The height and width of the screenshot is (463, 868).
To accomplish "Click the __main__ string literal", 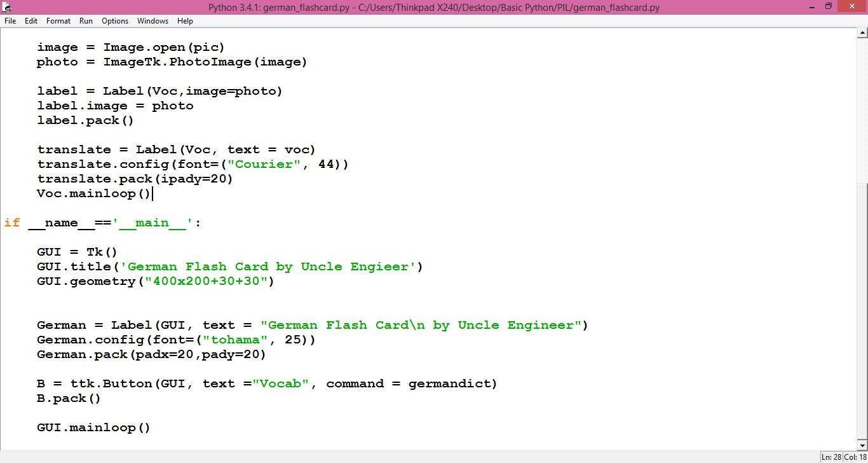I will point(153,223).
